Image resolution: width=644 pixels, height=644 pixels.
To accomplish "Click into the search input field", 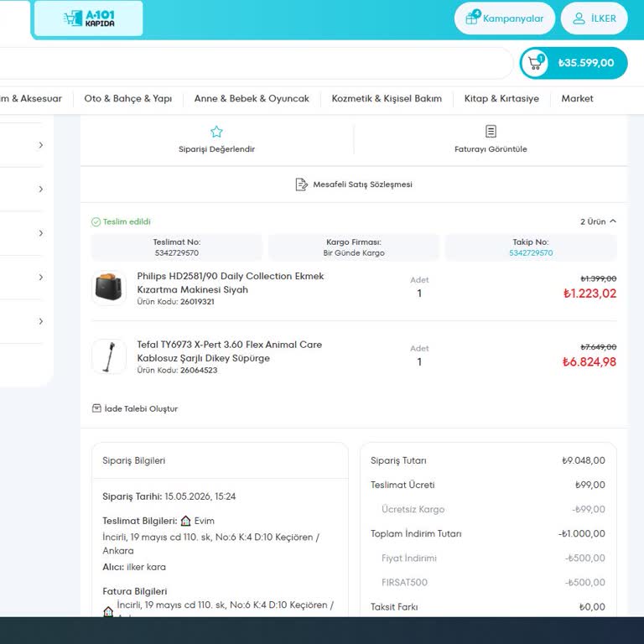I will [x=255, y=63].
